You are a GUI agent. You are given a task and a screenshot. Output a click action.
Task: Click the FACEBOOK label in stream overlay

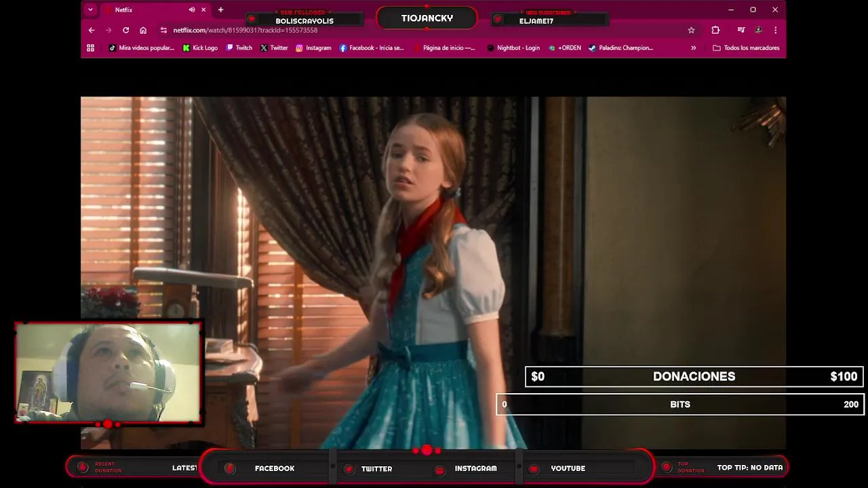pos(275,468)
